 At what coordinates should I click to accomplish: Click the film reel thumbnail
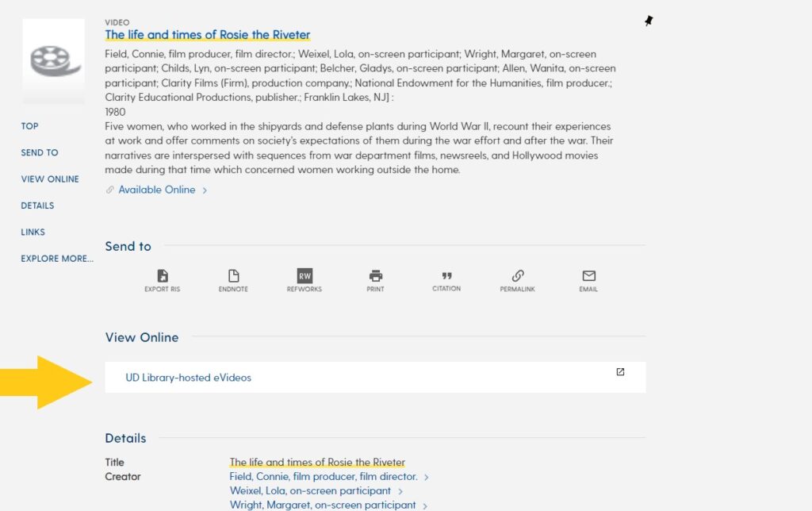[x=53, y=61]
